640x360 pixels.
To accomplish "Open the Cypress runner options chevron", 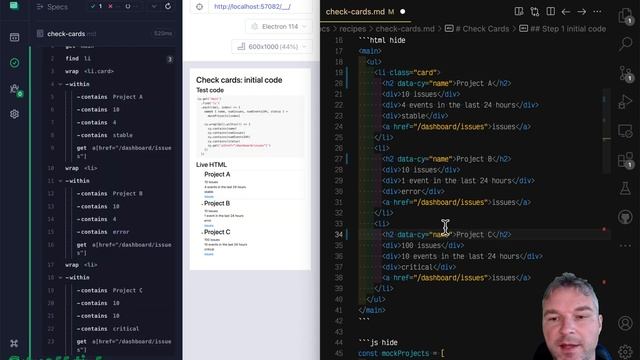I will [154, 7].
